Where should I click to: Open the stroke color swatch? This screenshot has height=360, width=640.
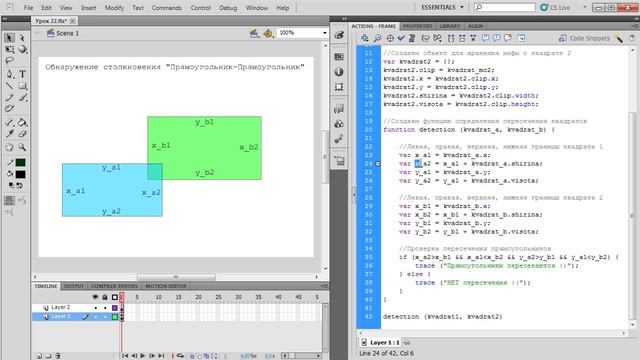(20, 162)
